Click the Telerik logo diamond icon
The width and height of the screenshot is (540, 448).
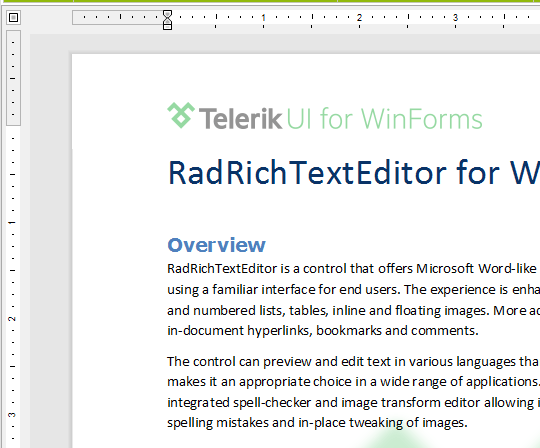[x=181, y=115]
